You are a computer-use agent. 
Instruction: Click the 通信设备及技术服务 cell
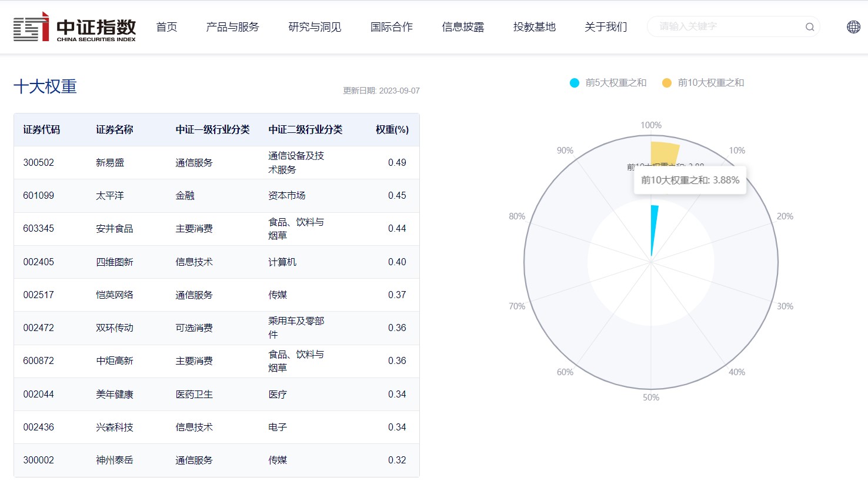tap(296, 162)
